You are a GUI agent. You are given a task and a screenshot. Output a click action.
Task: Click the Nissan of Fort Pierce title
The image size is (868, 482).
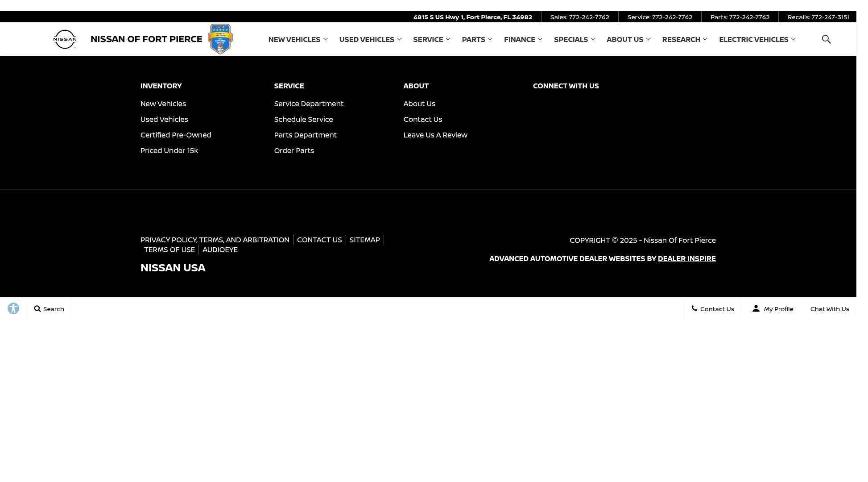(x=146, y=39)
